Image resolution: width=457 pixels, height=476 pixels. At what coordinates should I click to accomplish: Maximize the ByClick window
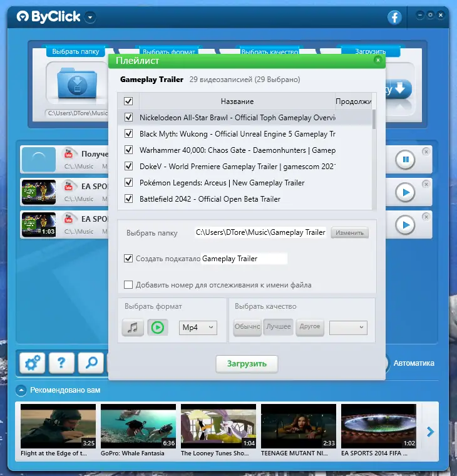pyautogui.click(x=430, y=14)
